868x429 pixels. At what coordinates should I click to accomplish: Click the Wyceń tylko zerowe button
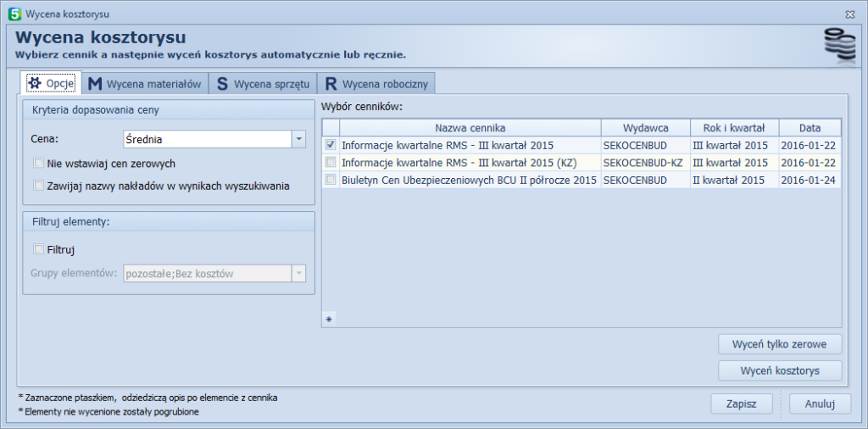[x=780, y=344]
